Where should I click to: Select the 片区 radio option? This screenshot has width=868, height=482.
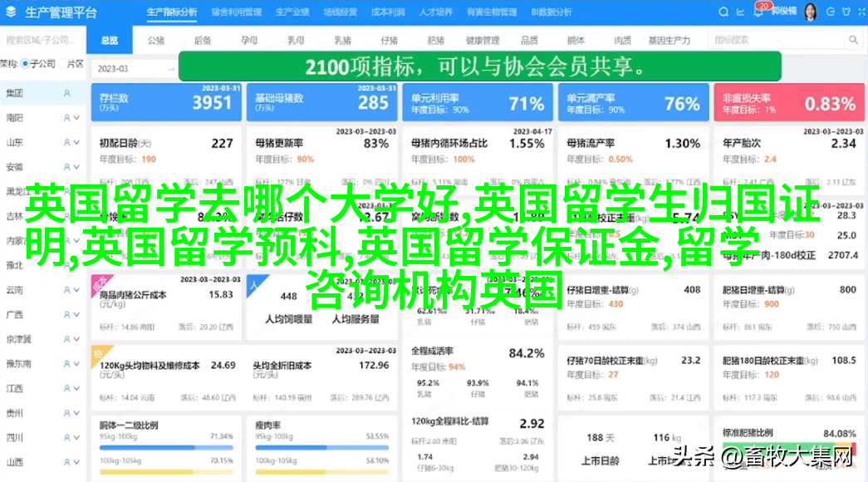[62, 64]
